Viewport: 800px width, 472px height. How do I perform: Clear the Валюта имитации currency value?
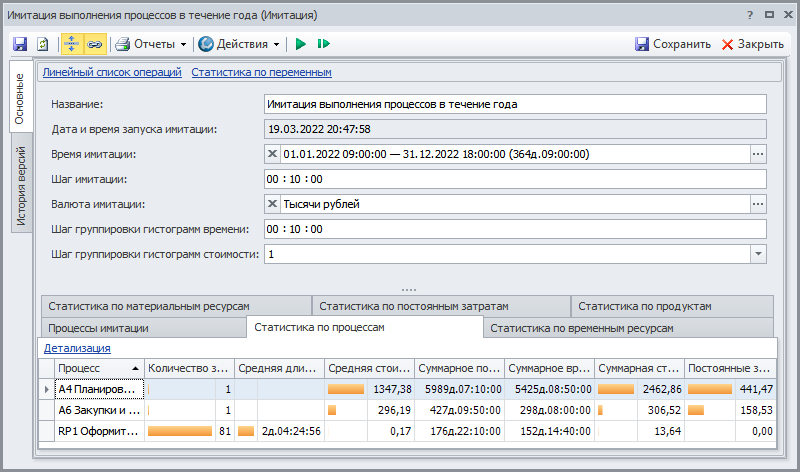274,204
